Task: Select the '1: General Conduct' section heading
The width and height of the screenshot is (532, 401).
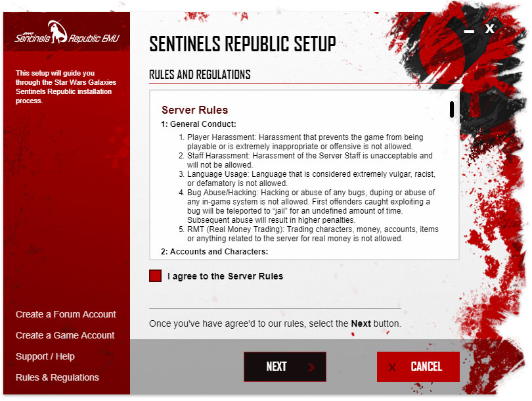Action: click(198, 124)
